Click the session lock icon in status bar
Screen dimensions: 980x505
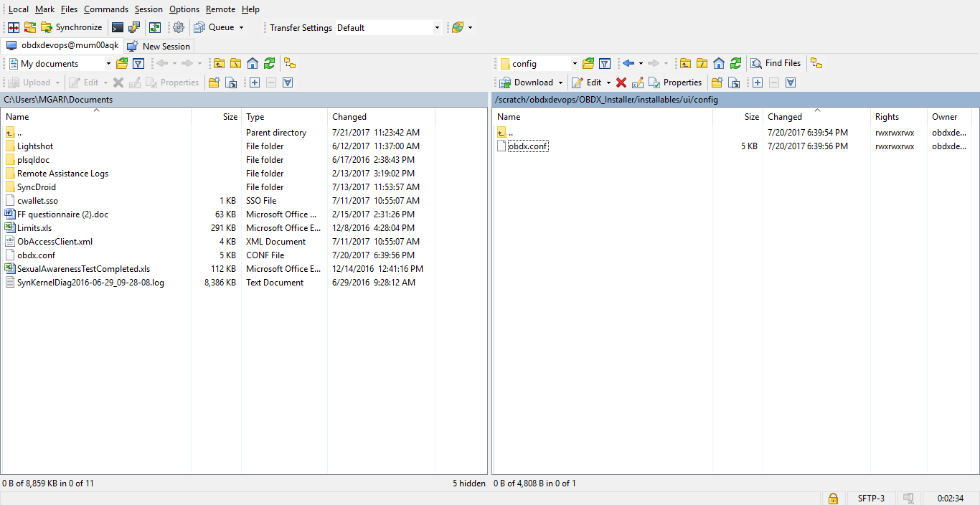[x=833, y=497]
